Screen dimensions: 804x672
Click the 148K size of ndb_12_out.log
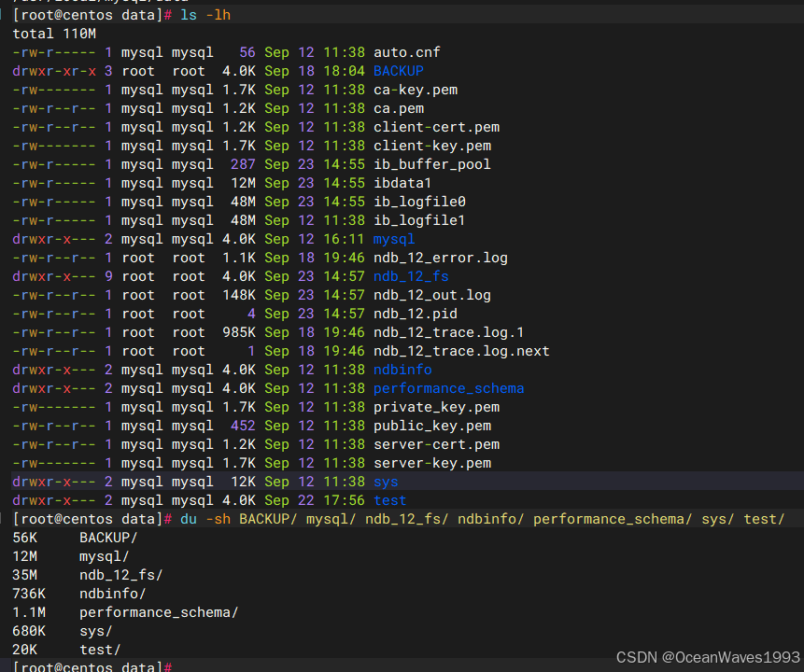pyautogui.click(x=239, y=295)
